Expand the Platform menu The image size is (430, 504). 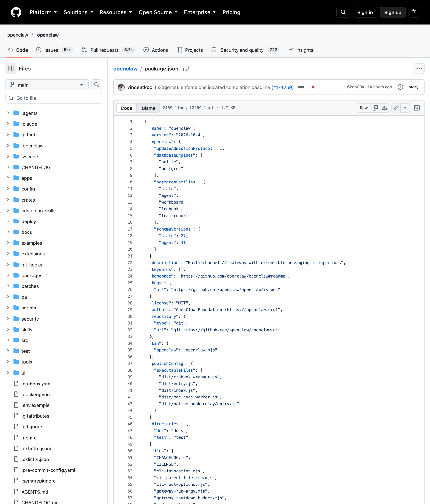tap(43, 12)
